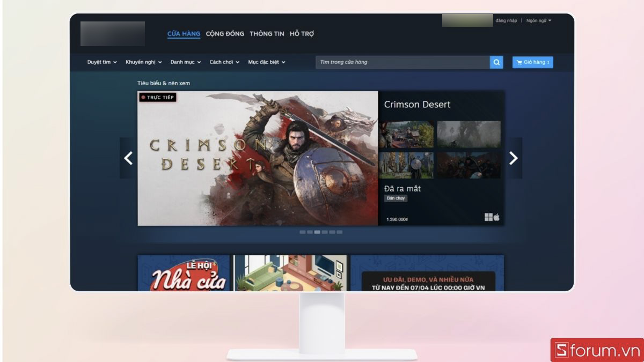Open the ƯU ĐÃI, DEMO promo banner
The height and width of the screenshot is (362, 644).
tap(427, 273)
